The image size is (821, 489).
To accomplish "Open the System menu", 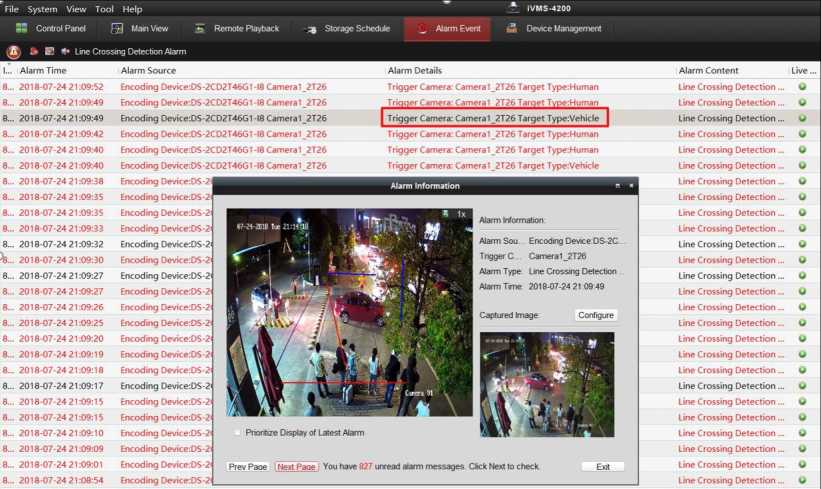I will click(x=41, y=9).
